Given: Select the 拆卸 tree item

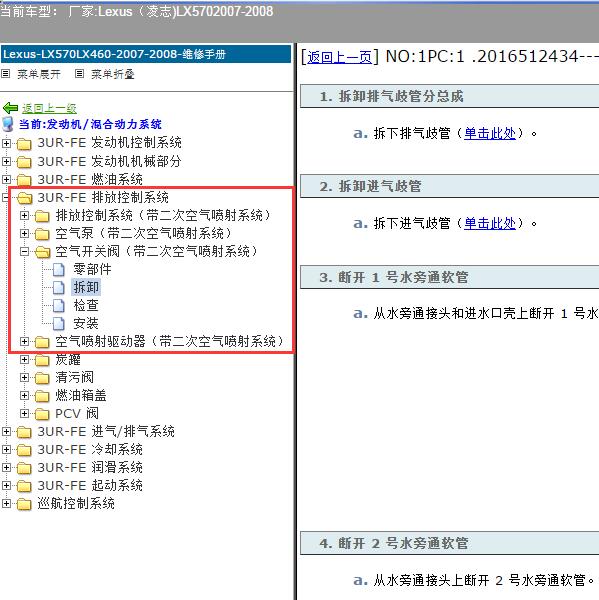Looking at the screenshot, I should click(86, 287).
